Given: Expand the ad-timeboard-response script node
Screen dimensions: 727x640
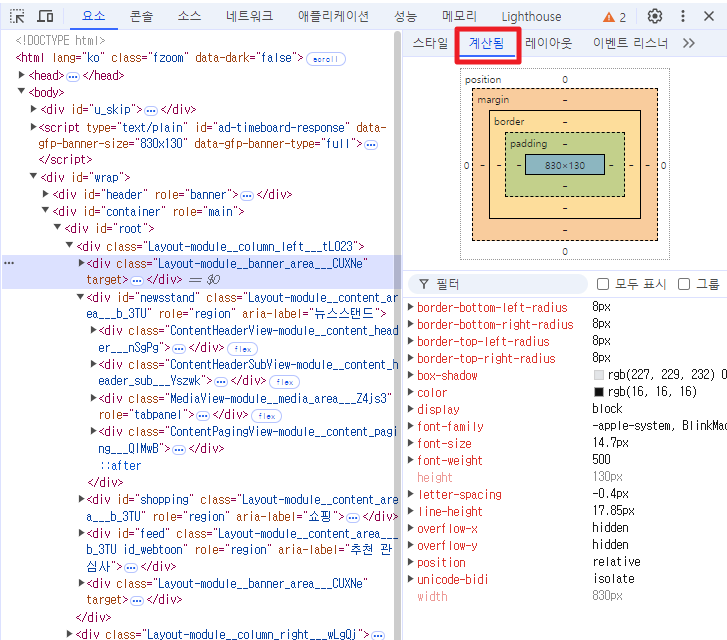Looking at the screenshot, I should point(33,127).
